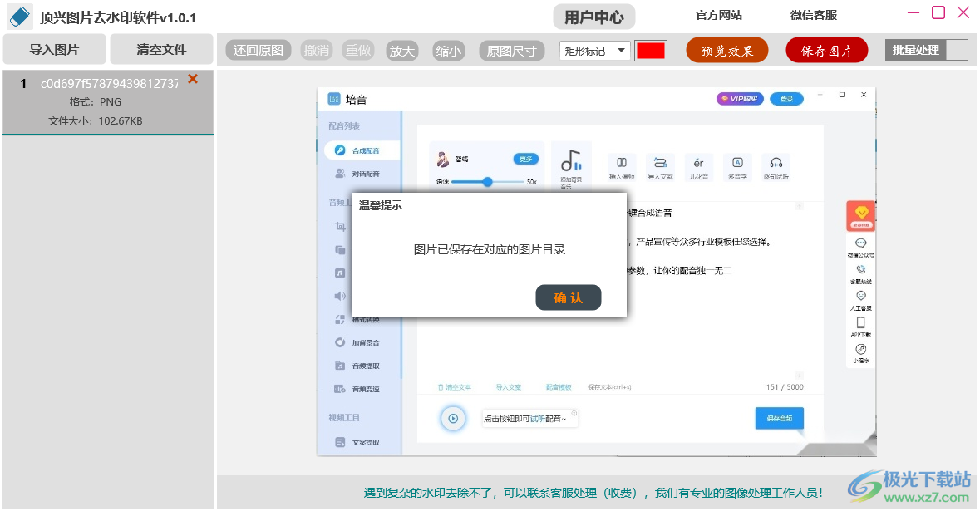980x511 pixels.
Task: Click blue 登录 pill in the picture
Action: (786, 99)
